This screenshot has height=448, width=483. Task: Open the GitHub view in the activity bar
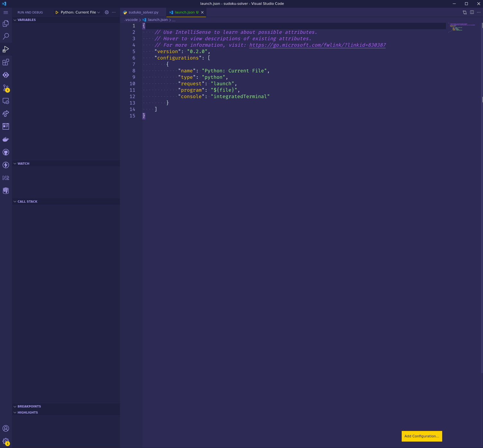point(5,152)
